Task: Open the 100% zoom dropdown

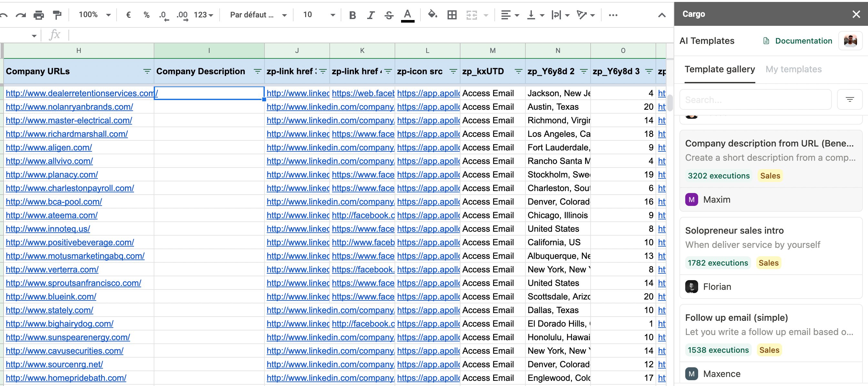Action: click(x=94, y=15)
